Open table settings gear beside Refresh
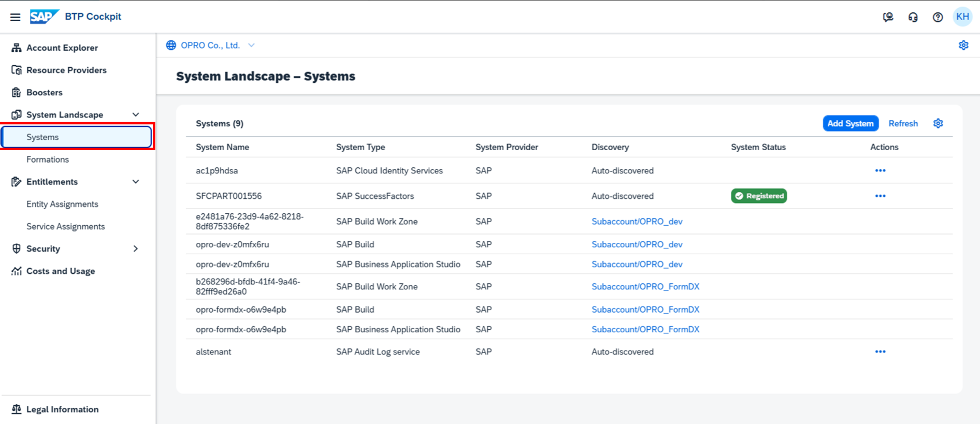 (x=938, y=123)
